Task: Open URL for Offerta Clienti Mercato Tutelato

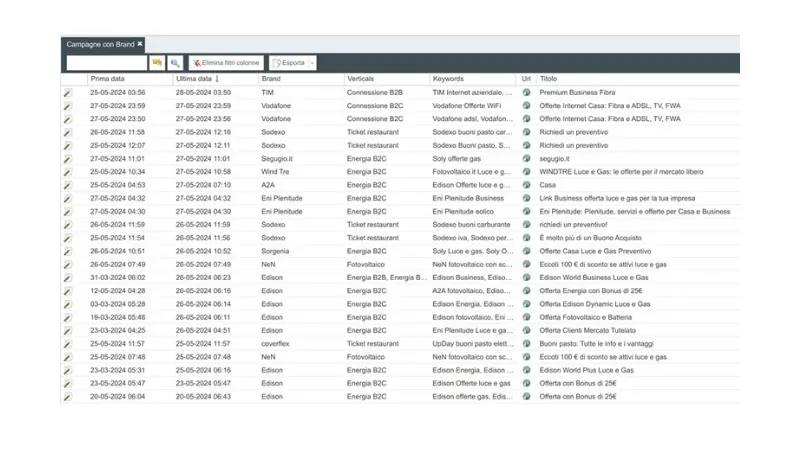Action: 526,331
